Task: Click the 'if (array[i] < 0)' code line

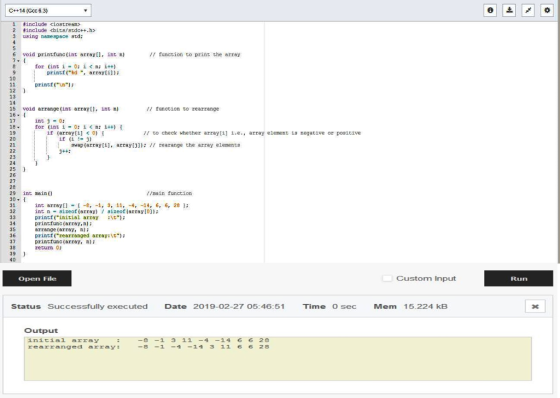Action: [75, 133]
